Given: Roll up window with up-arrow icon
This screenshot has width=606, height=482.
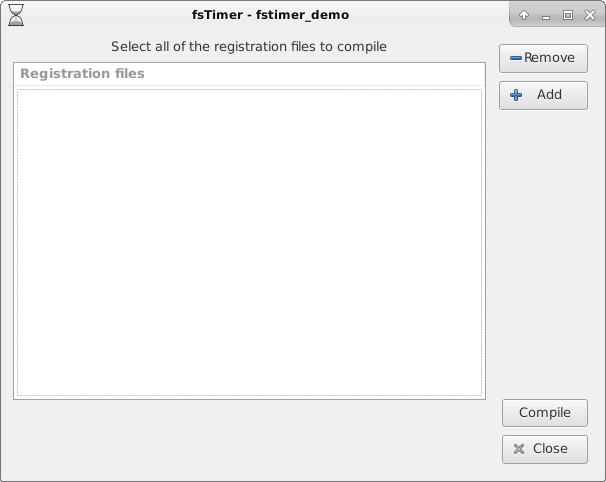Looking at the screenshot, I should coord(524,15).
